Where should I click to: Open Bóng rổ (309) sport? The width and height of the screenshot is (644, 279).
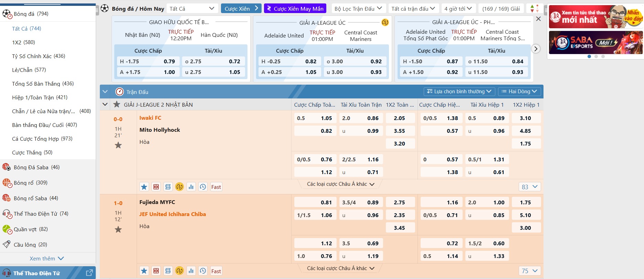[x=48, y=183]
